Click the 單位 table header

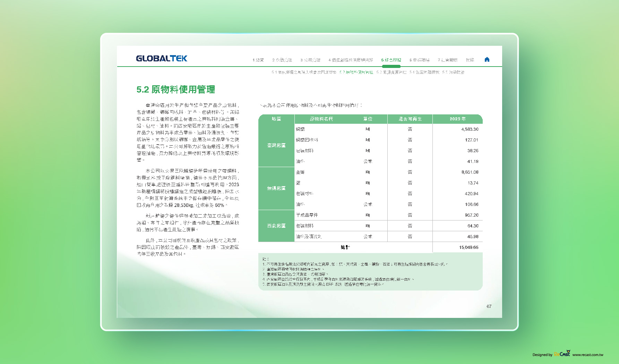(368, 119)
